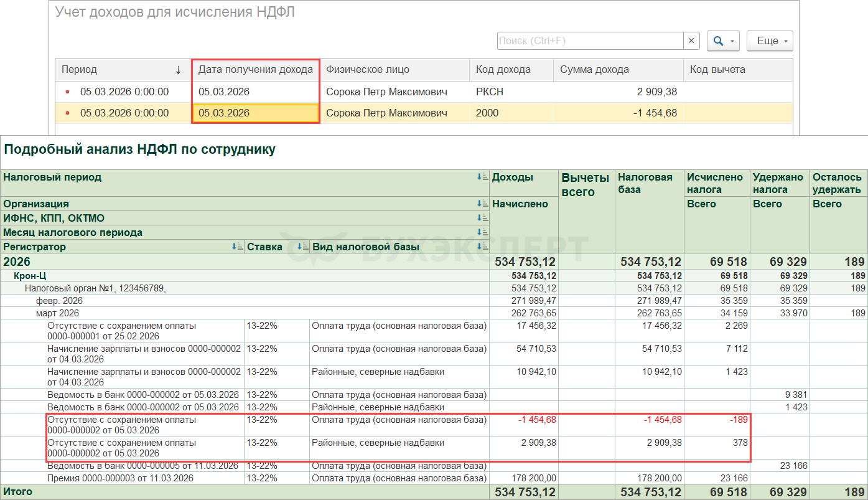This screenshot has height=500, width=868.
Task: Open Ведомость в банк 0000-000005 document
Action: [x=142, y=466]
